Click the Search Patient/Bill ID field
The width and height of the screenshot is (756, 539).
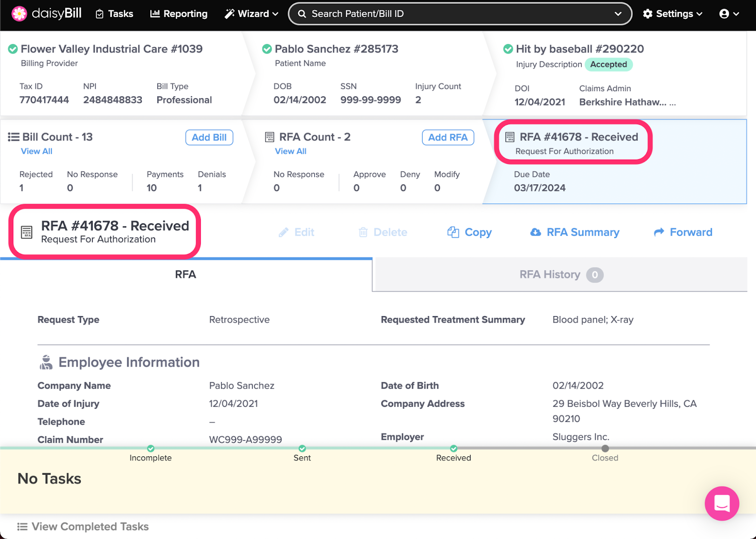click(454, 14)
